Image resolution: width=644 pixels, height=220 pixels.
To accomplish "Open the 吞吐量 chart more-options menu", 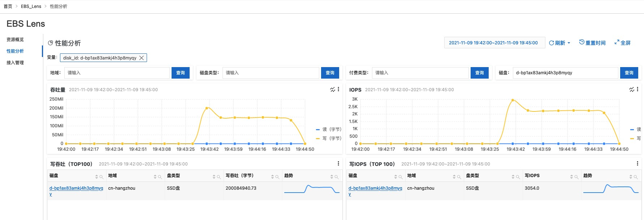I will 338,89.
